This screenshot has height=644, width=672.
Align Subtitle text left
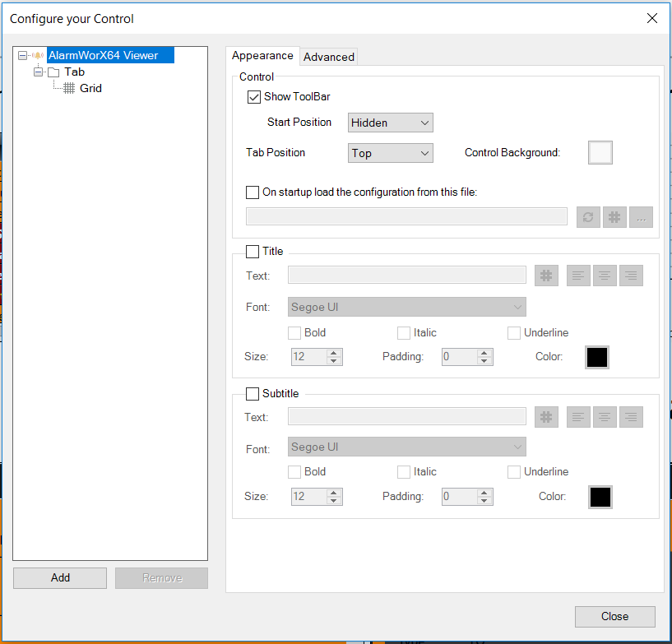point(578,417)
